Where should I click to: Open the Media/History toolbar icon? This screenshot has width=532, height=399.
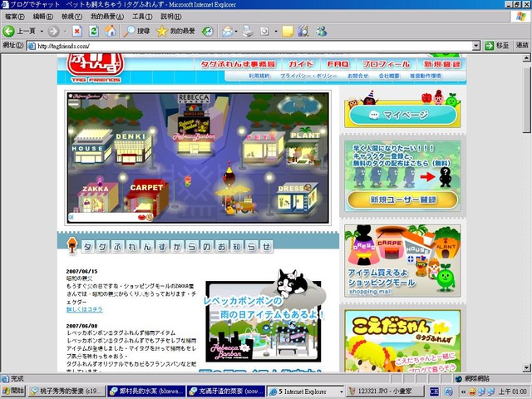208,32
